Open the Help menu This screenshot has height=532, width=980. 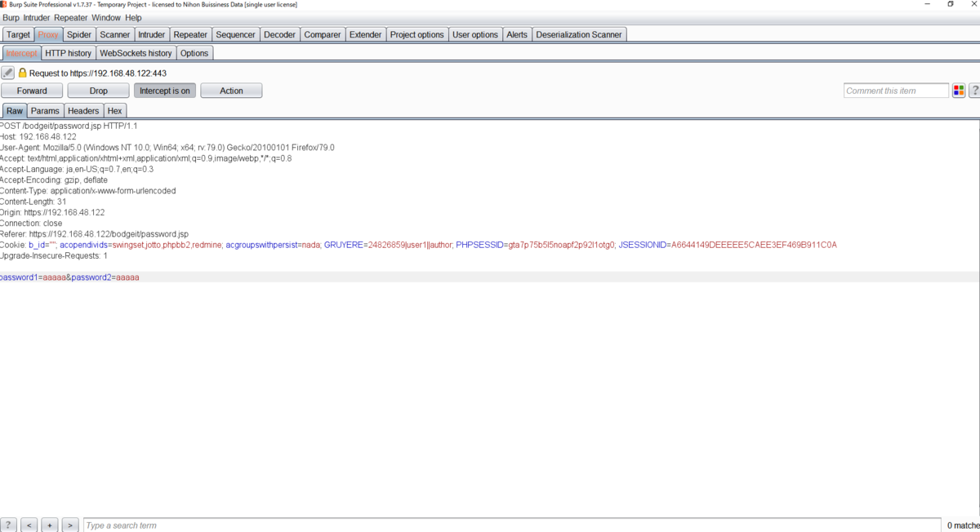click(x=133, y=17)
